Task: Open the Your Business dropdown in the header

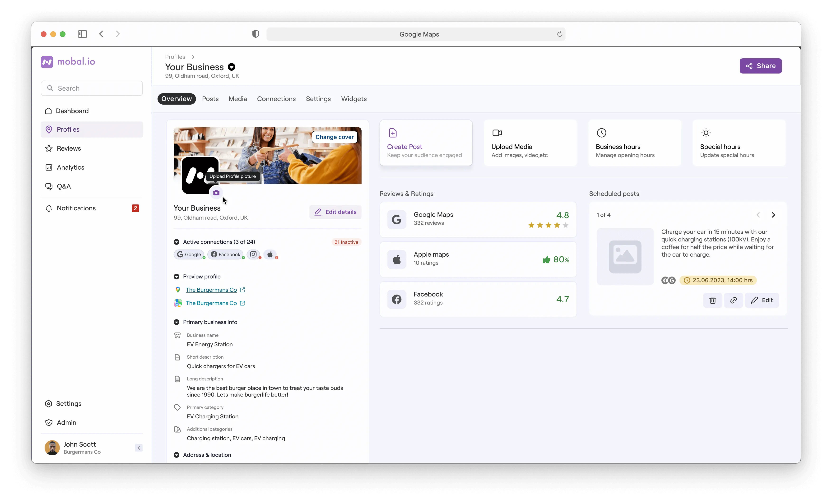Action: coord(232,67)
